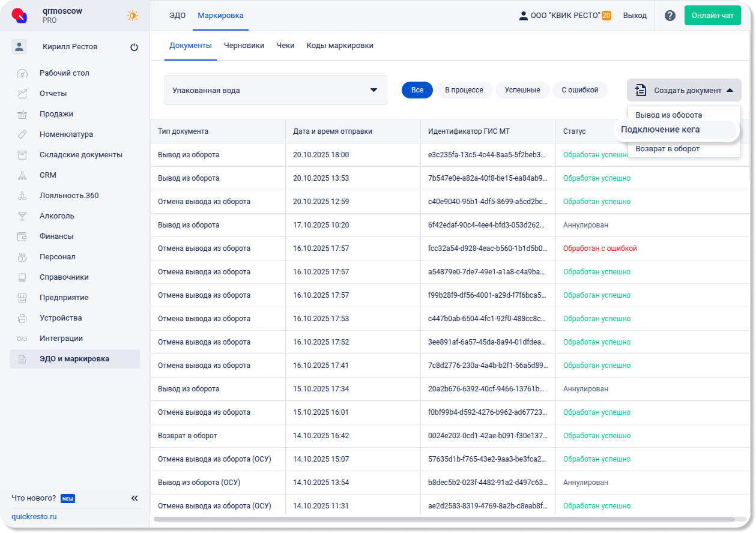
Task: Switch to the Черновики tab
Action: coord(244,46)
